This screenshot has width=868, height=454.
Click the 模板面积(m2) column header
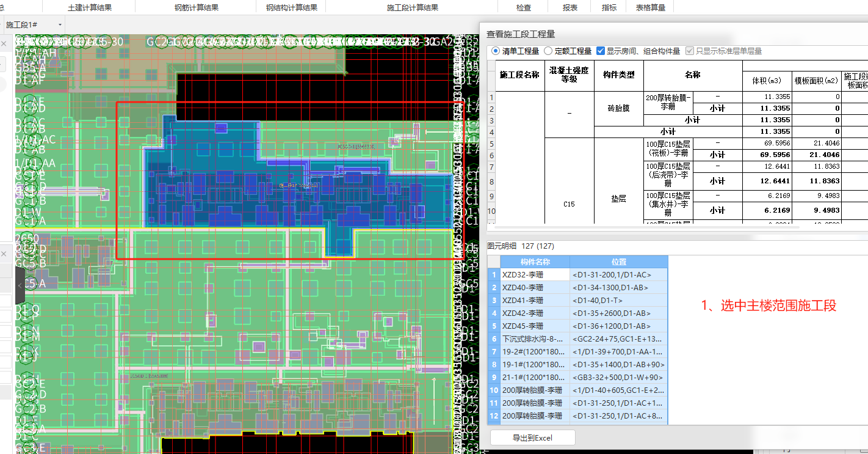pos(816,81)
